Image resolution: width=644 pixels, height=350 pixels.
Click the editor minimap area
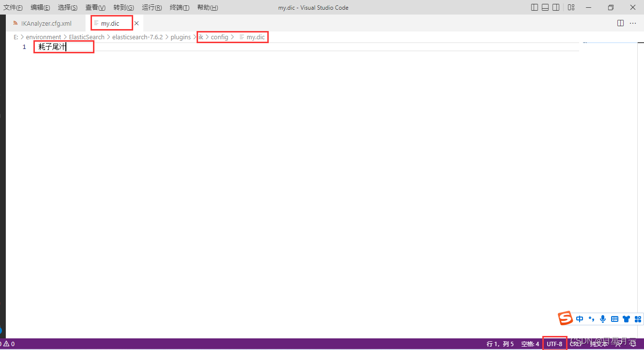pyautogui.click(x=610, y=189)
